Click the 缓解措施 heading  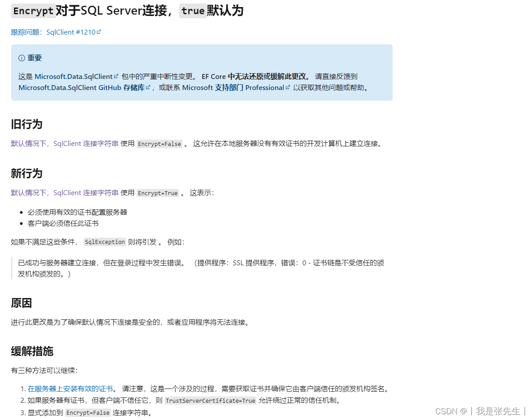pyautogui.click(x=32, y=351)
